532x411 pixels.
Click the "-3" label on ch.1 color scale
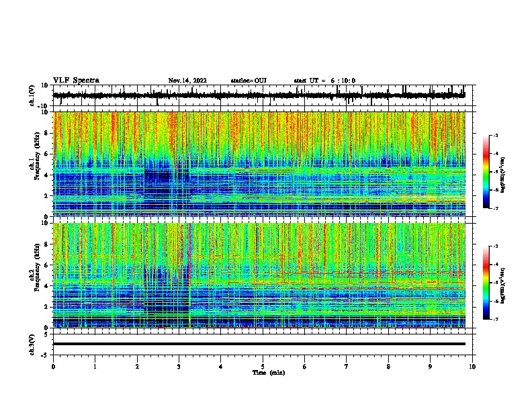pyautogui.click(x=495, y=136)
